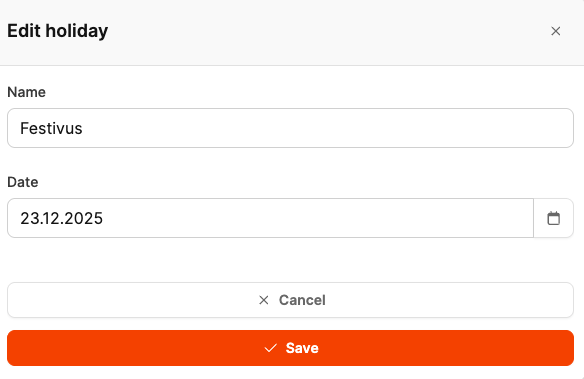The image size is (584, 379).
Task: Click the Cancel text label
Action: [302, 300]
